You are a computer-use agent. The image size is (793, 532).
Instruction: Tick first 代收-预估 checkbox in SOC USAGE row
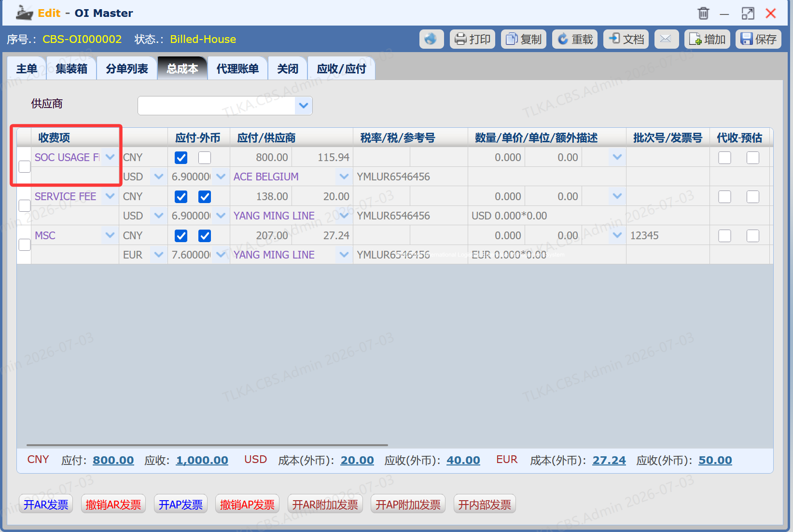click(724, 158)
